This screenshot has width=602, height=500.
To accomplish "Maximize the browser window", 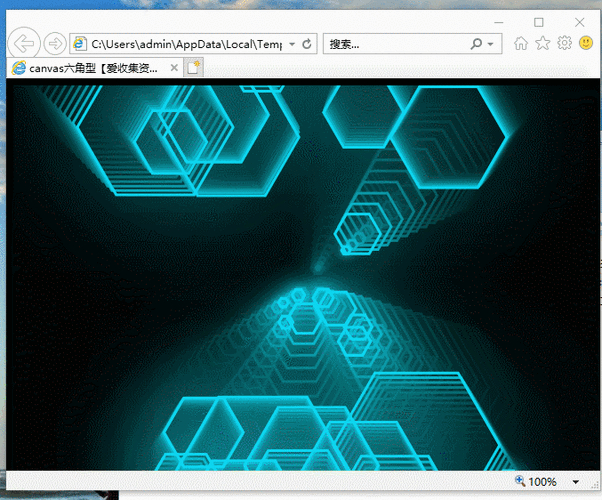I will tap(539, 22).
